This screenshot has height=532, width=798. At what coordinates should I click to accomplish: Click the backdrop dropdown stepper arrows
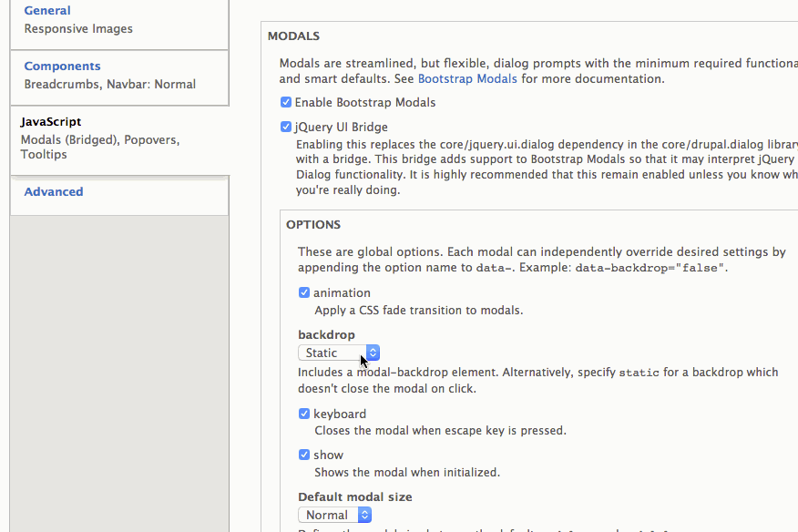(x=372, y=353)
